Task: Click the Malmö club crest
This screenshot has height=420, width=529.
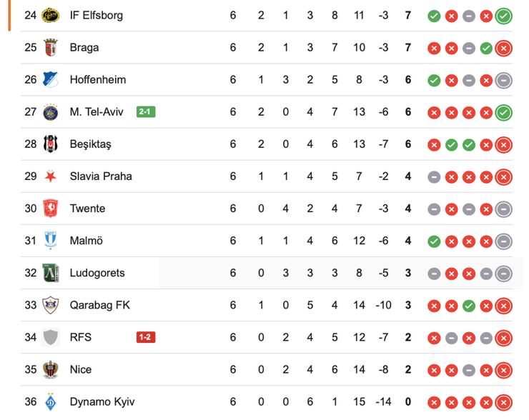Action: coord(50,241)
